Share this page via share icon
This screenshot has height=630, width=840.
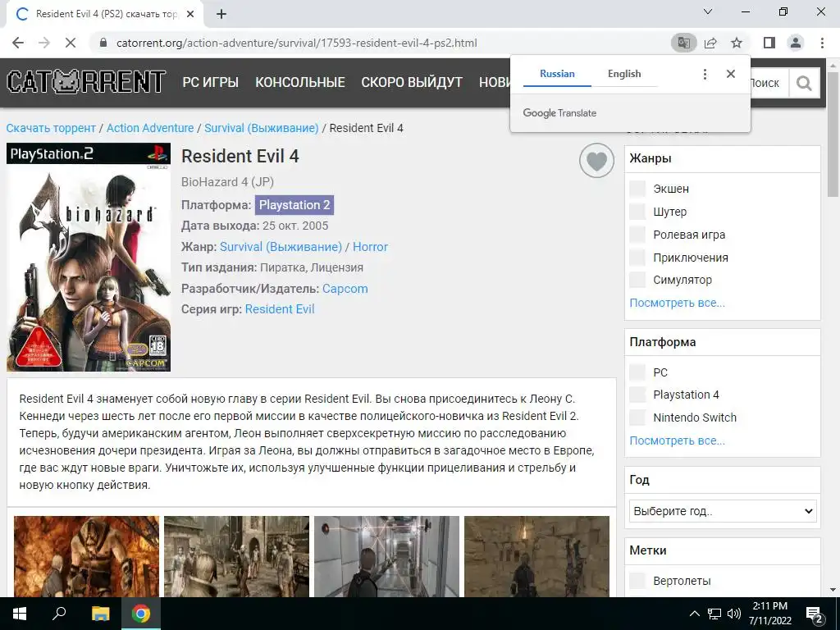tap(710, 43)
